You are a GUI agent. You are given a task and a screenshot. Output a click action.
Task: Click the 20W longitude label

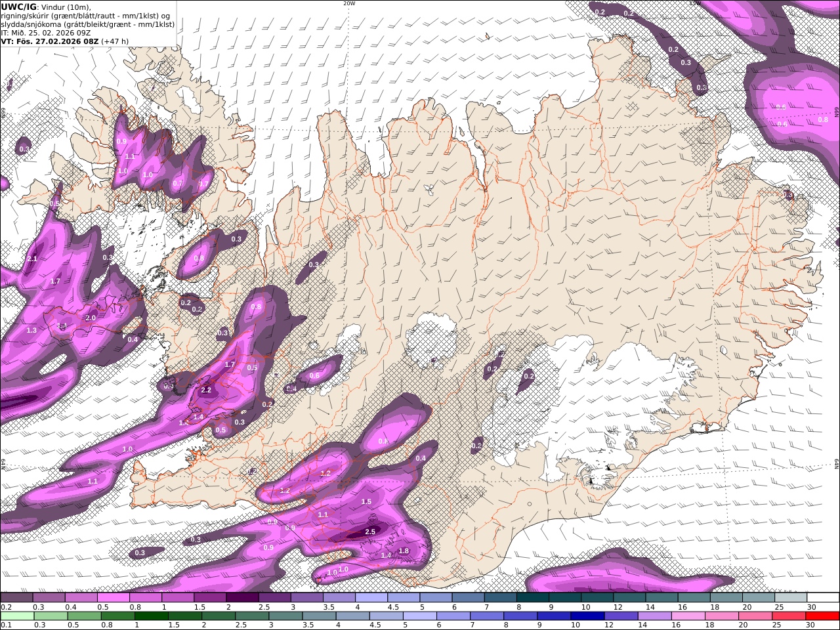click(349, 3)
